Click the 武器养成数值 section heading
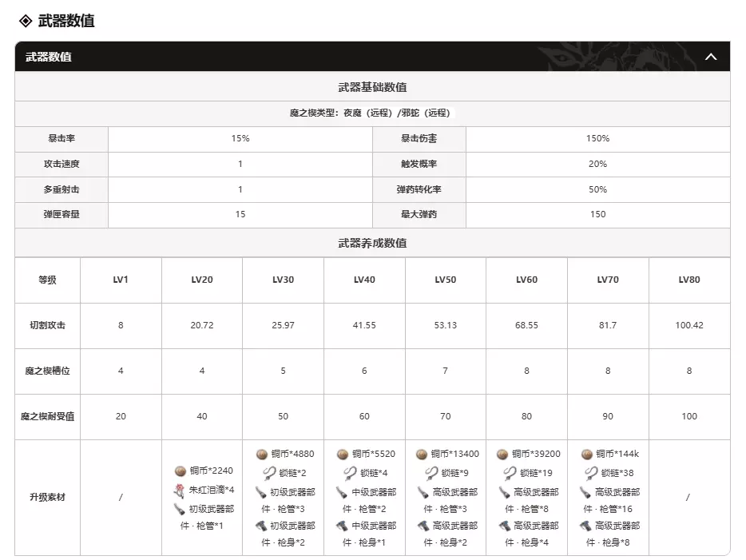The image size is (746, 560). 372,243
